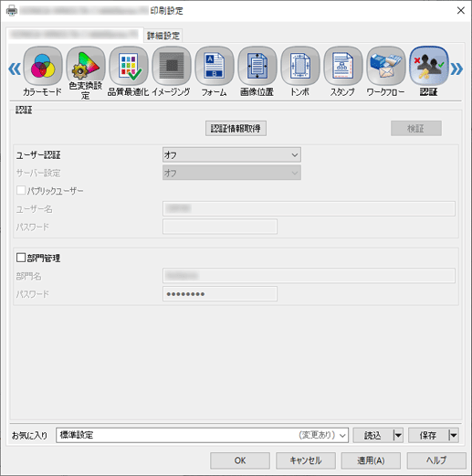472x476 pixels.
Task: Click the printer icon in title bar
Action: (12, 11)
